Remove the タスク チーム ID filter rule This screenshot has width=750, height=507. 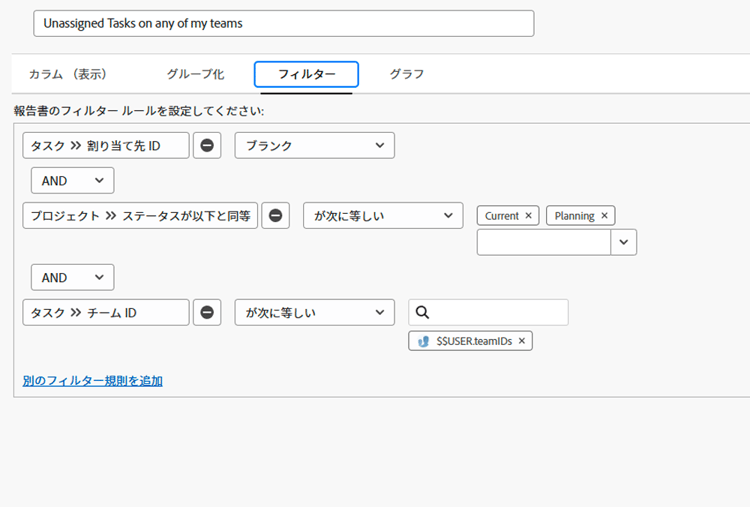tap(207, 313)
